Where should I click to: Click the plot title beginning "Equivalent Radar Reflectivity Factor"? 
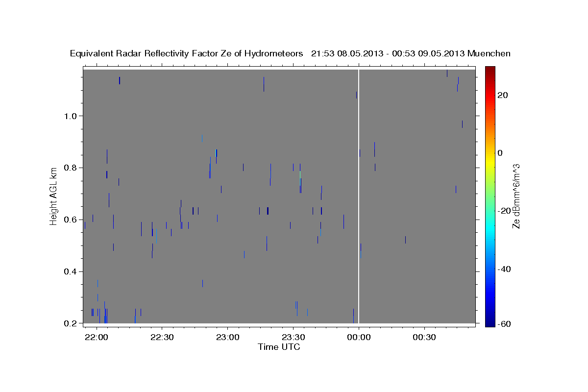pyautogui.click(x=290, y=53)
